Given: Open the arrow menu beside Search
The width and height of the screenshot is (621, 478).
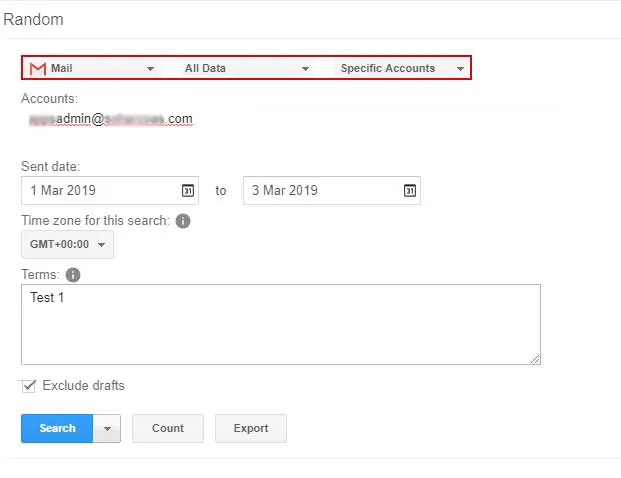Looking at the screenshot, I should click(107, 429).
